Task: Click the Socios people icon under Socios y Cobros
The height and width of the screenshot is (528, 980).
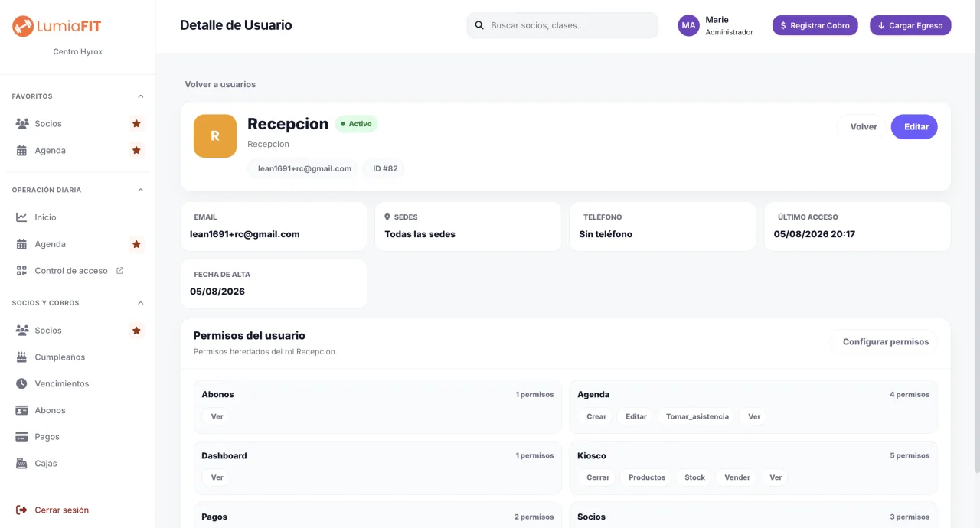Action: [22, 331]
